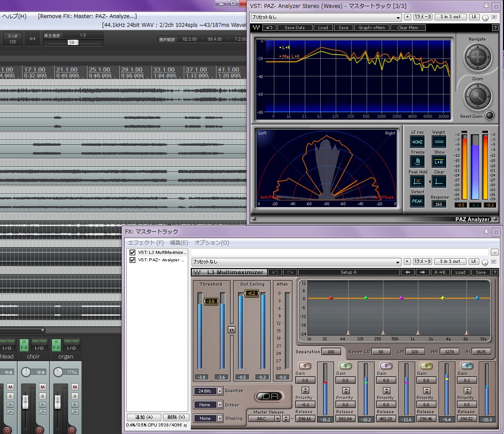Click the Clear Mem button
This screenshot has height=434, width=504.
(408, 28)
